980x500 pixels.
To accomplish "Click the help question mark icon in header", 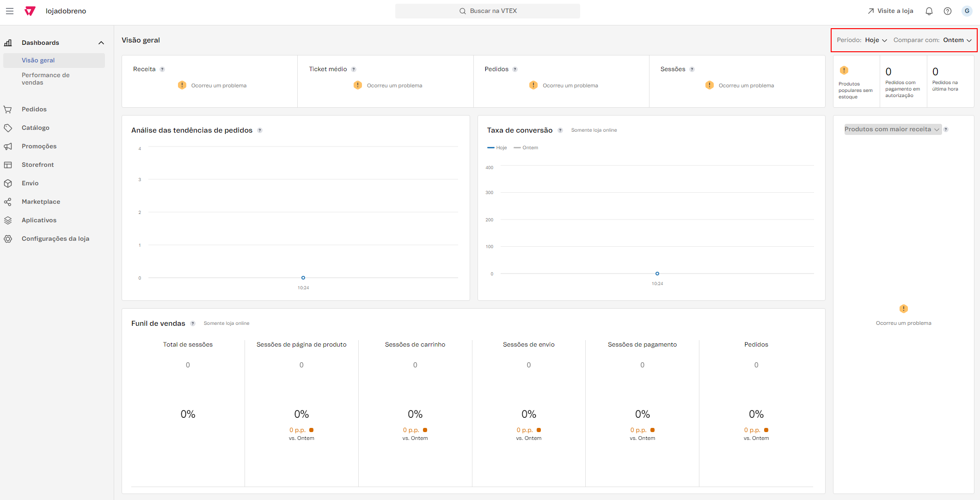I will click(x=948, y=11).
